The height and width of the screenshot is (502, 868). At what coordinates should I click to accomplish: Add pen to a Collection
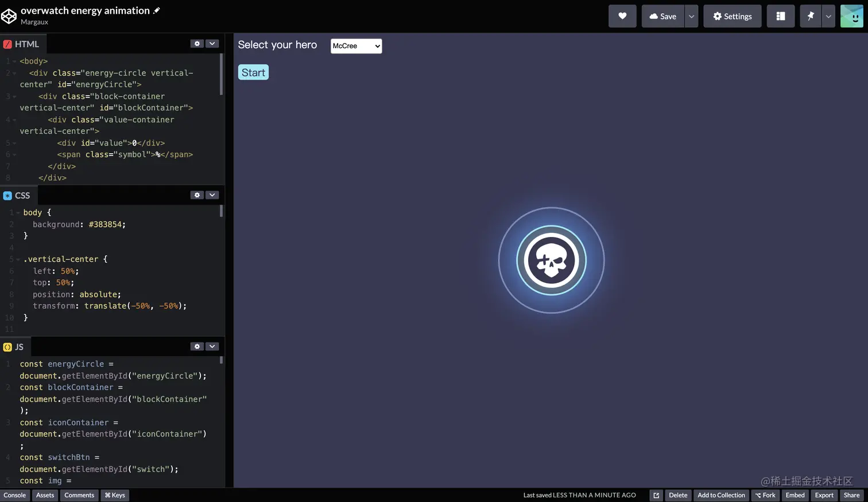(721, 495)
